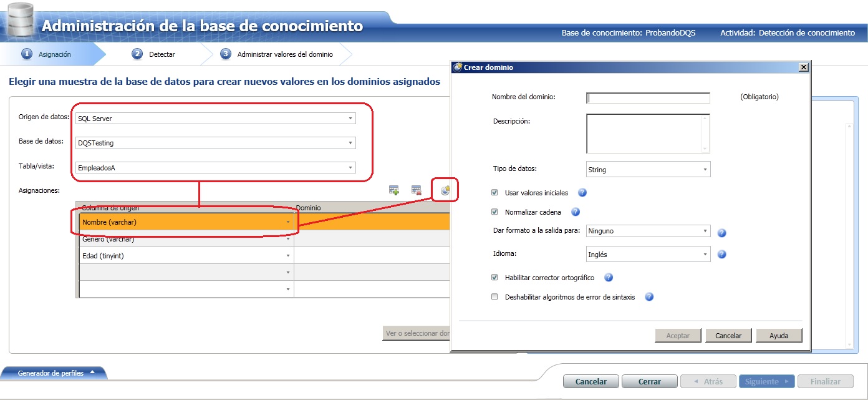Click the add column mapping icon

pyautogui.click(x=395, y=190)
